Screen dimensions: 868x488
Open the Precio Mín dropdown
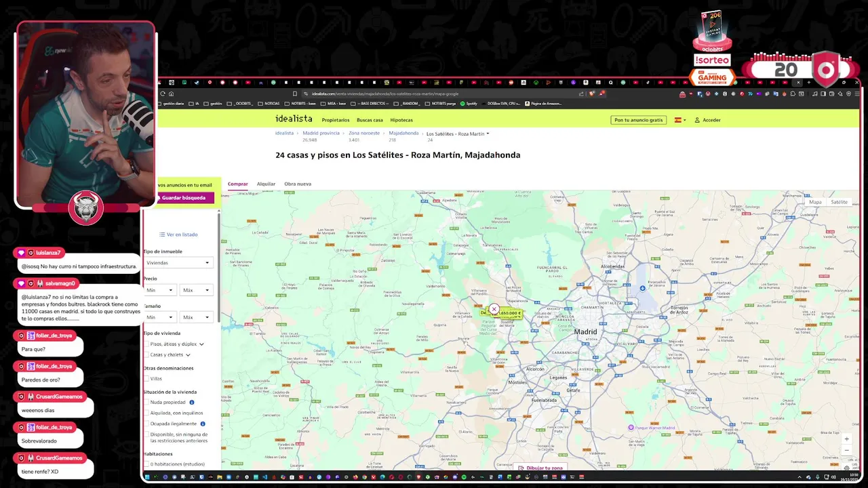pyautogui.click(x=159, y=290)
